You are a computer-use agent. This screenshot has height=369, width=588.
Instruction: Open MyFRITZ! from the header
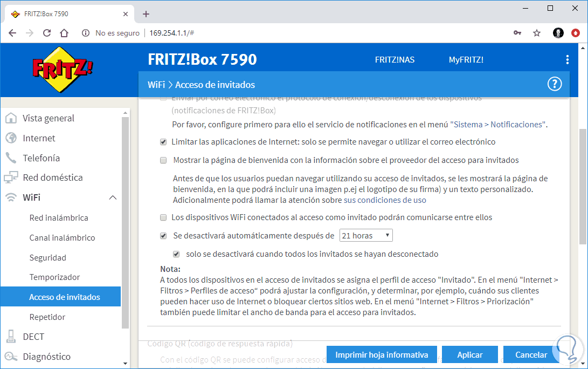coord(466,60)
